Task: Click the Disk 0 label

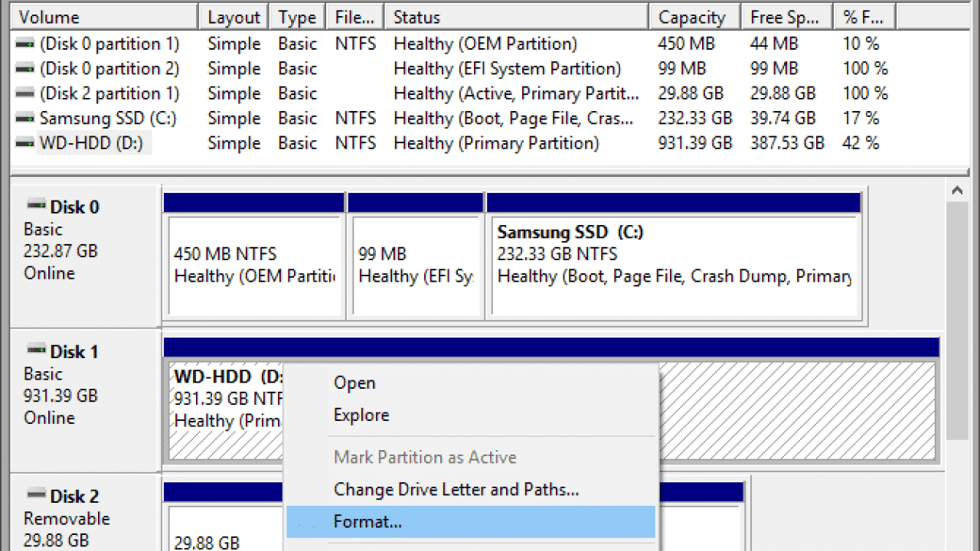Action: click(74, 207)
